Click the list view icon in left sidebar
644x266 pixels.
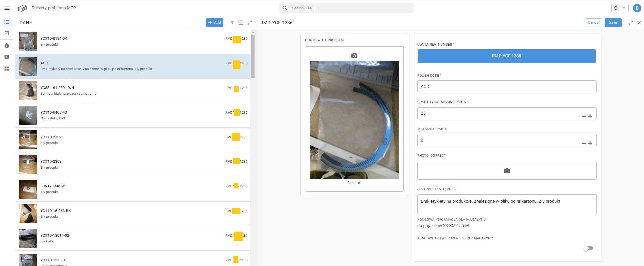[x=7, y=22]
